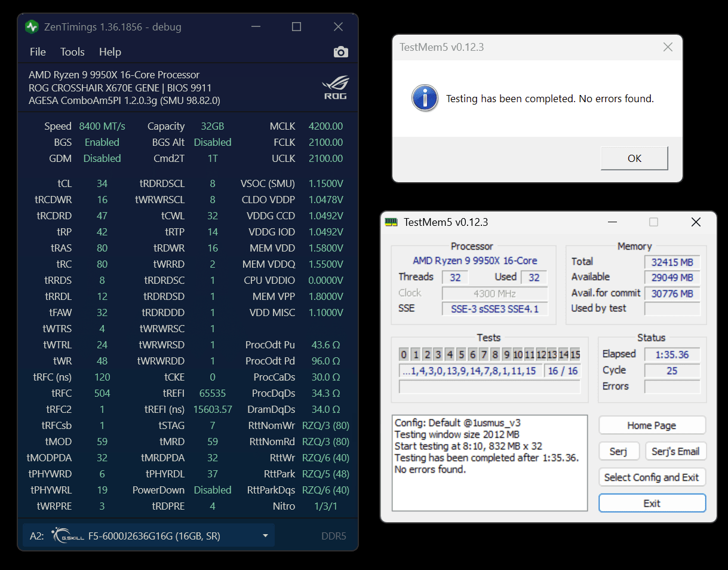Click Select Config and Exit
Viewport: 728px width, 570px height.
coord(652,477)
